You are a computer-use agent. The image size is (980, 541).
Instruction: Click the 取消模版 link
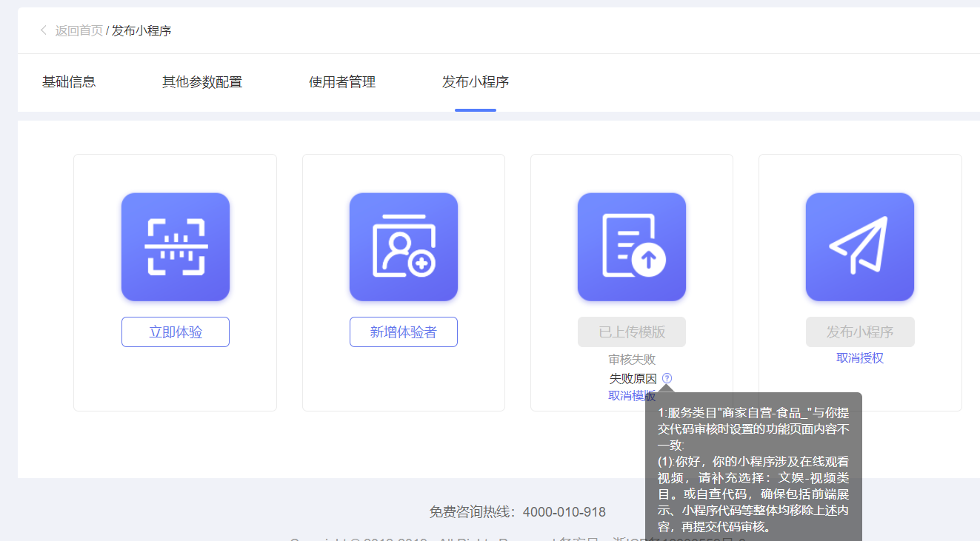pos(632,396)
